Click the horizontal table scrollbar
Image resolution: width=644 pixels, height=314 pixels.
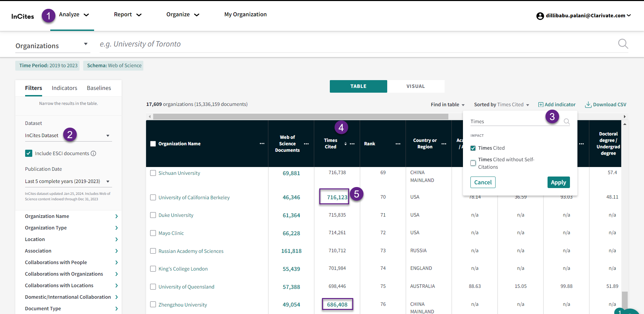tap(301, 116)
